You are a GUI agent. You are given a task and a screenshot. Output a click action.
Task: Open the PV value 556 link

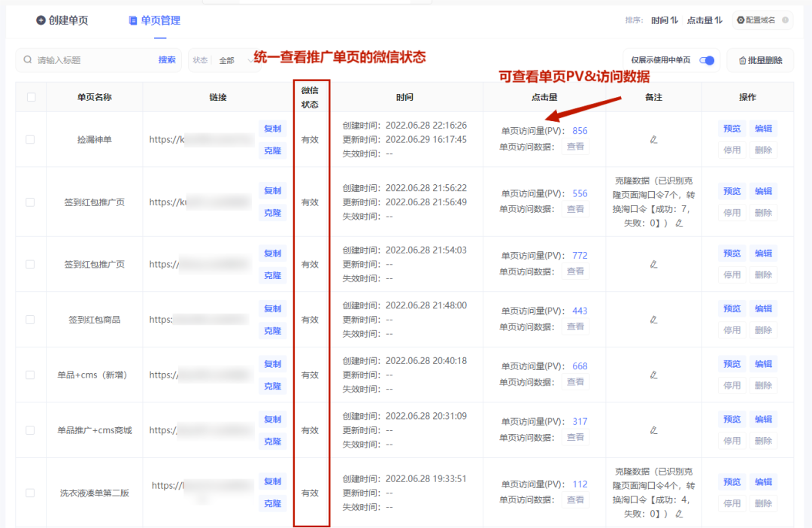pos(580,193)
